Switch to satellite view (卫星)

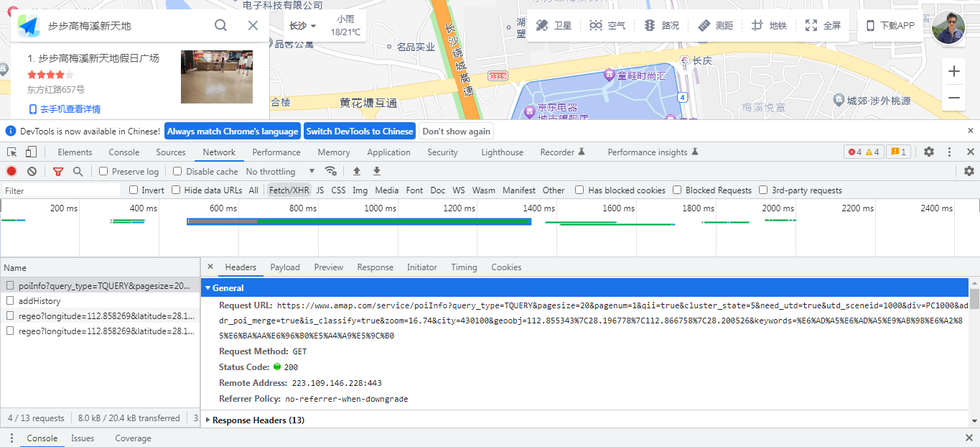pos(554,25)
